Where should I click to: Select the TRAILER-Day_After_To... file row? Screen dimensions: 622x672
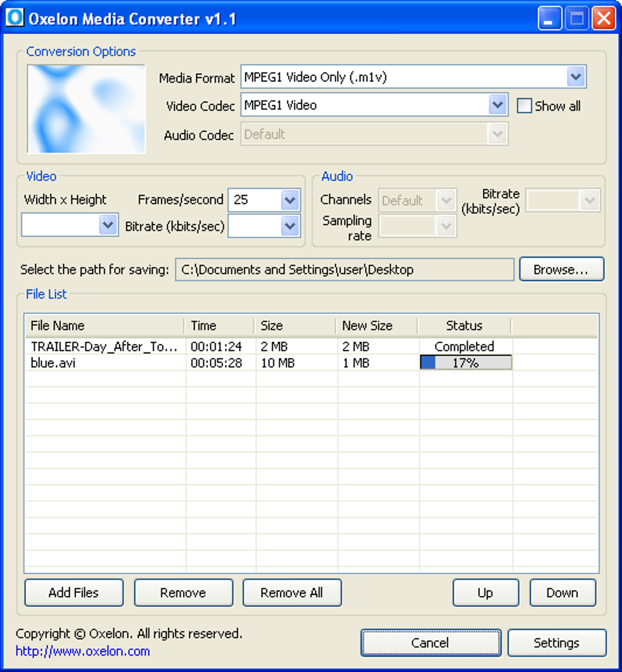coord(311,346)
